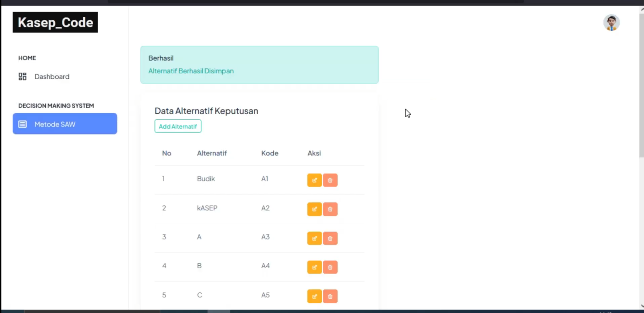The width and height of the screenshot is (644, 313).
Task: Open edit for alternative B (A4)
Action: pyautogui.click(x=314, y=267)
